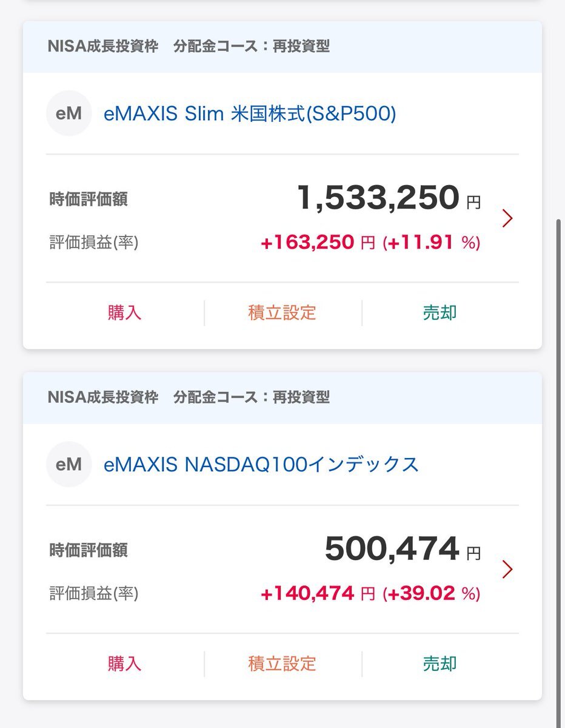565x728 pixels.
Task: Click the 1,533,250 円 valuation amount
Action: tap(388, 198)
